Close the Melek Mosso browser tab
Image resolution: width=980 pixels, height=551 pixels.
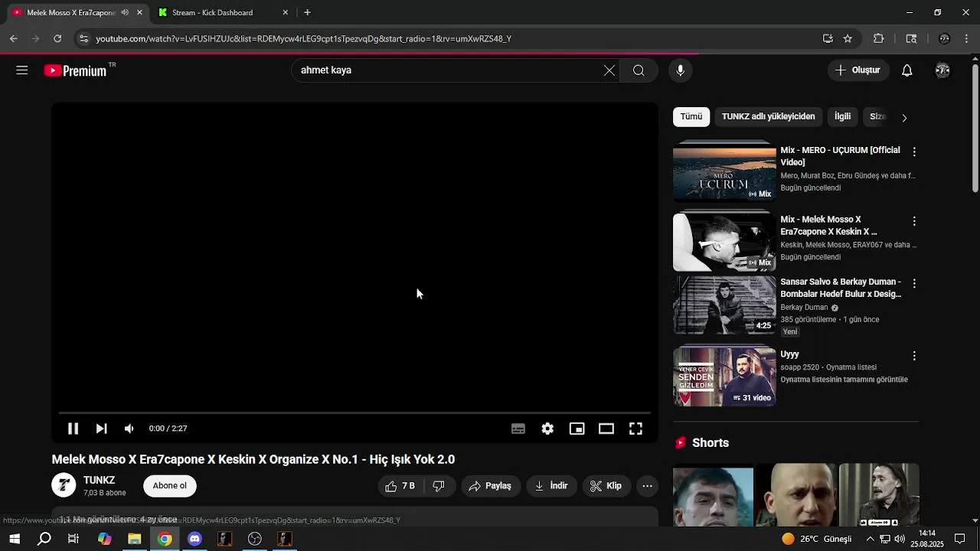pos(139,12)
